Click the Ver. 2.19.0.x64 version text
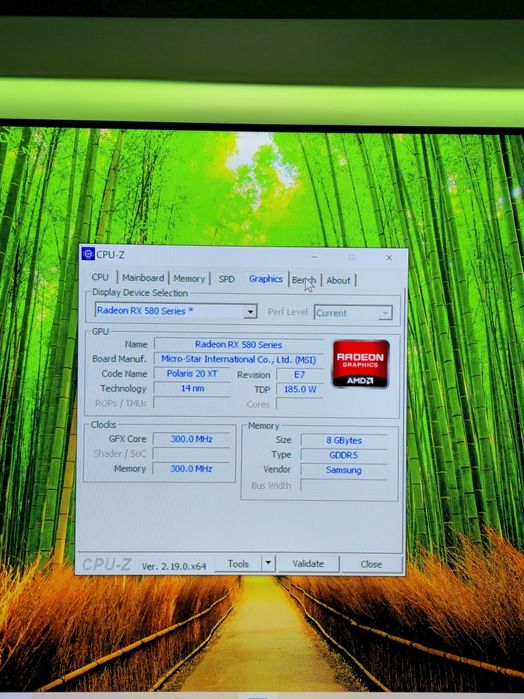 (x=174, y=566)
